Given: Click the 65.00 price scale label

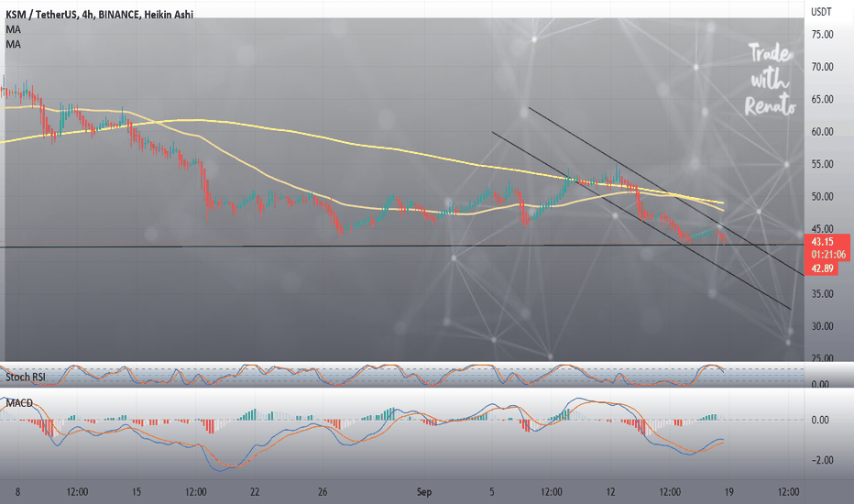Looking at the screenshot, I should tap(823, 99).
